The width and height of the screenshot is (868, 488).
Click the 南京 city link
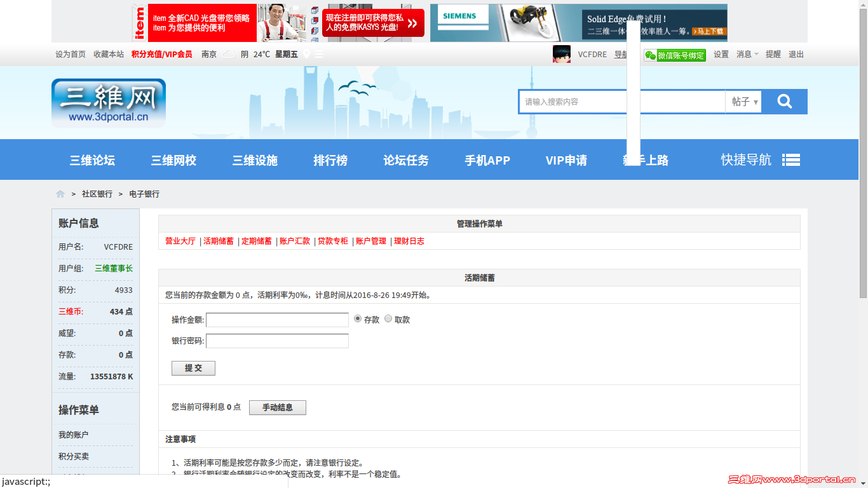coord(209,55)
